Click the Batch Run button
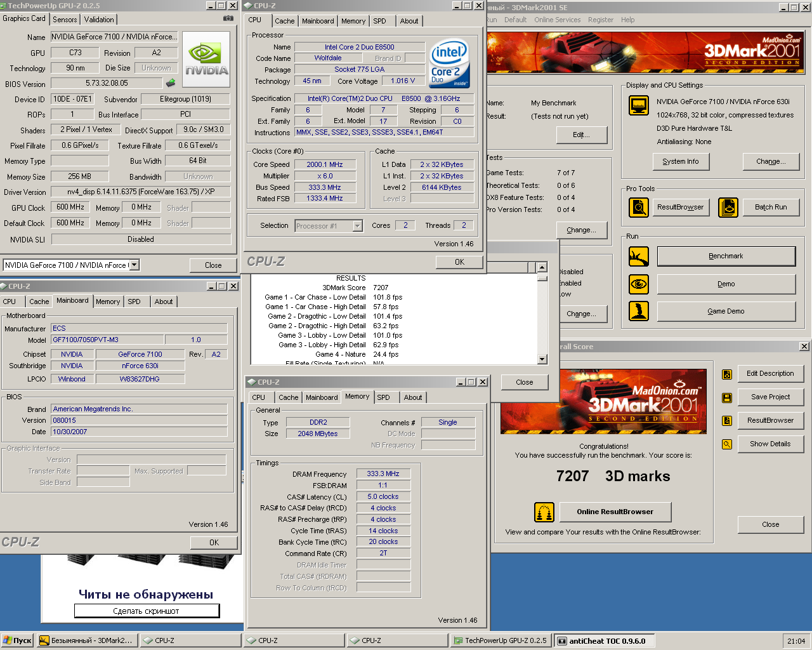 click(771, 208)
